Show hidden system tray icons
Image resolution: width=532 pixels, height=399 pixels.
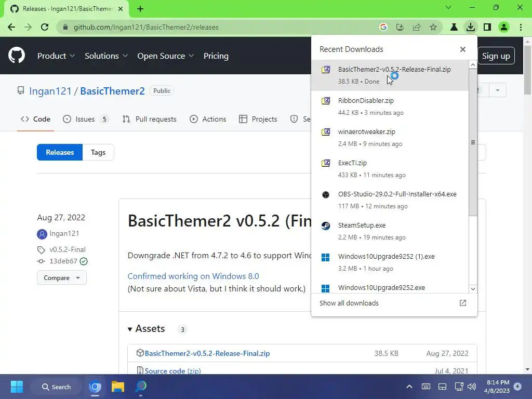pyautogui.click(x=409, y=387)
